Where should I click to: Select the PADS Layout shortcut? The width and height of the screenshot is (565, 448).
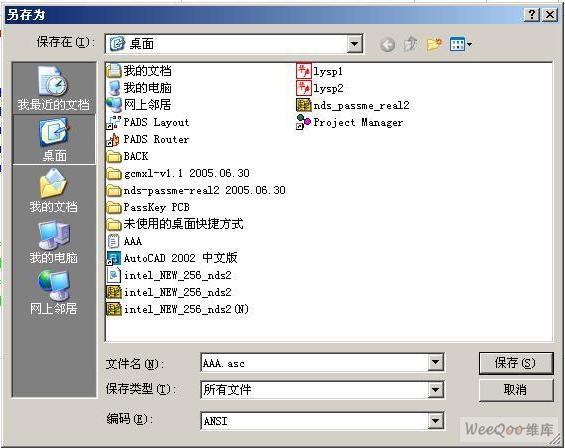coord(148,122)
